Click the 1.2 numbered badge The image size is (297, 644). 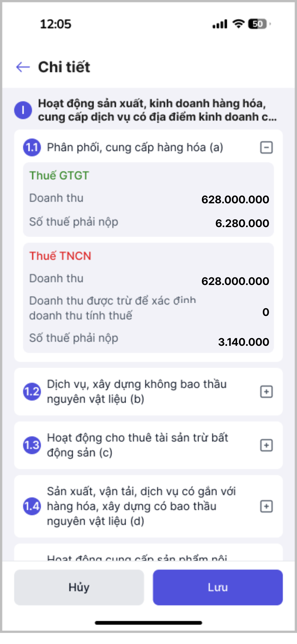coord(32,392)
